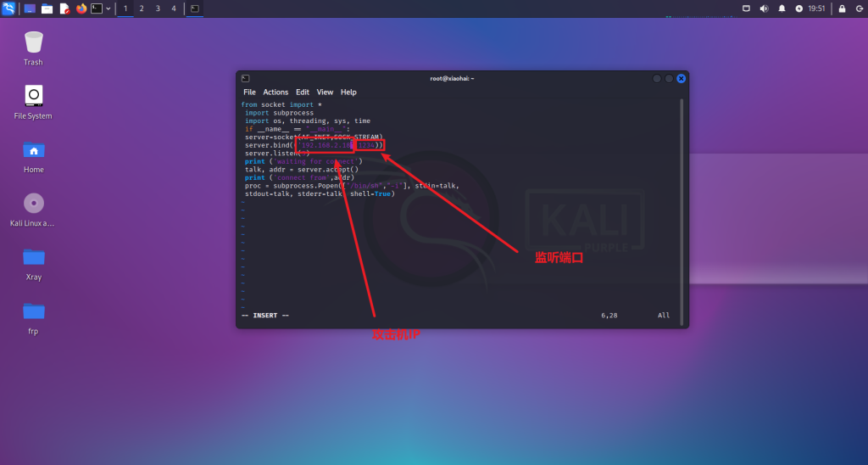This screenshot has width=868, height=465.
Task: Open the 19:51 clock
Action: [816, 8]
